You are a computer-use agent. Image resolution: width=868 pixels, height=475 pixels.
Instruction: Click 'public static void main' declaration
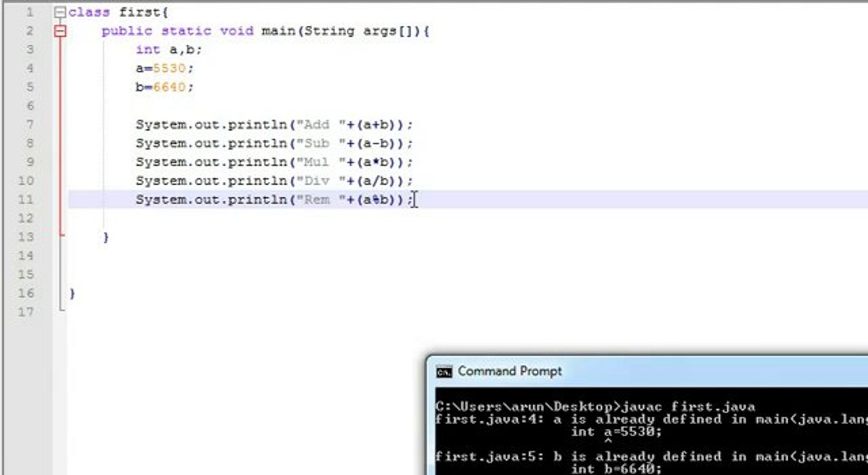tap(266, 30)
